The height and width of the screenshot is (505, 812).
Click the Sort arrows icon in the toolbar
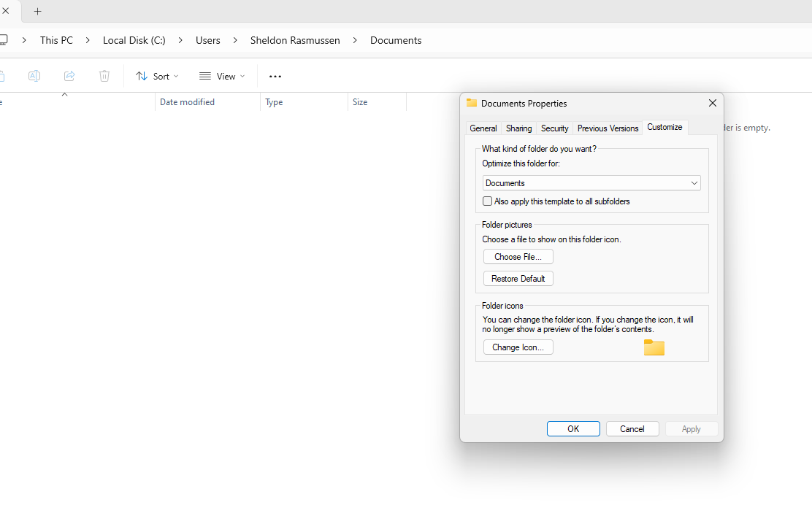point(141,76)
